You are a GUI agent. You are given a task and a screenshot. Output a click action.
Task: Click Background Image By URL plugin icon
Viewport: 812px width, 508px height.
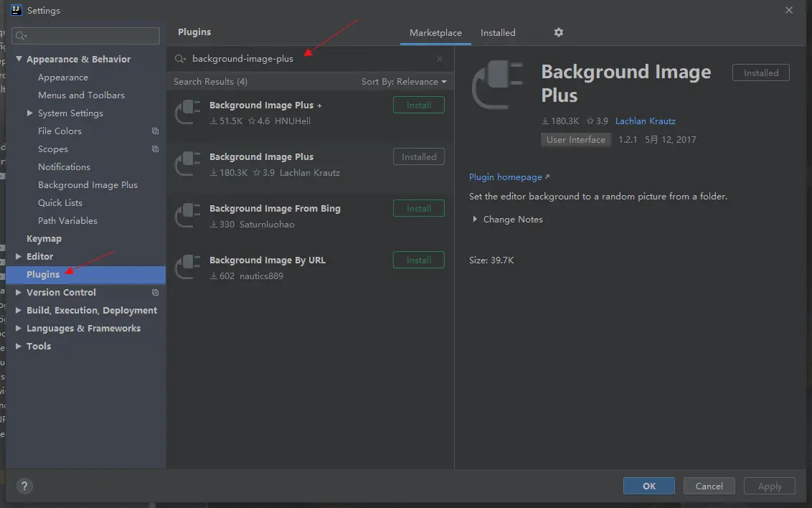pos(188,268)
